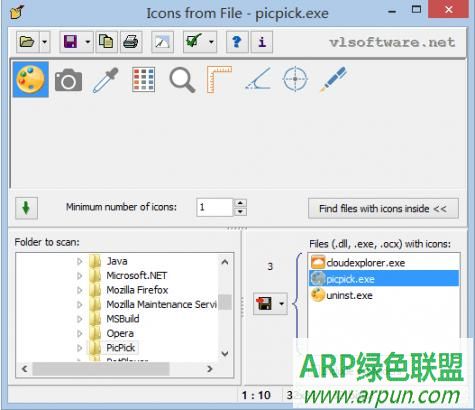Decrease the minimum number of icons

[x=240, y=212]
